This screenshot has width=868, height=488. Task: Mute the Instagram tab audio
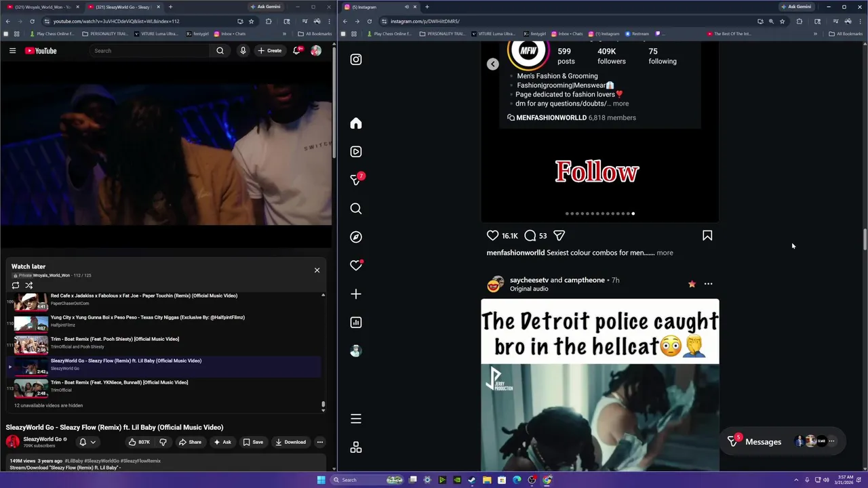(406, 7)
